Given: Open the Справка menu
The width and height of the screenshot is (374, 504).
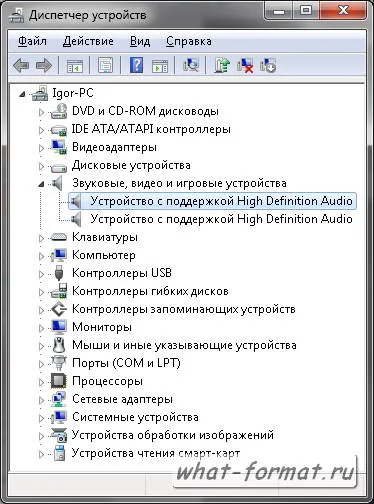Looking at the screenshot, I should click(189, 41).
